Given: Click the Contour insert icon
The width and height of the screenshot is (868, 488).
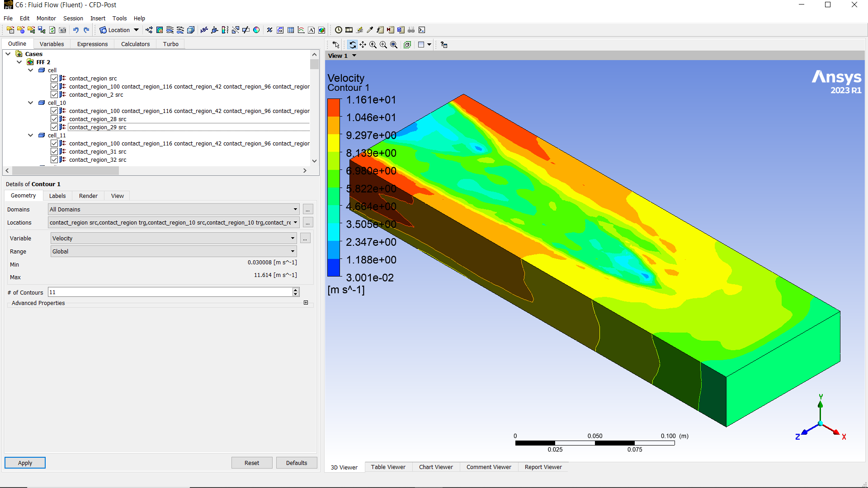Looking at the screenshot, I should coord(160,30).
